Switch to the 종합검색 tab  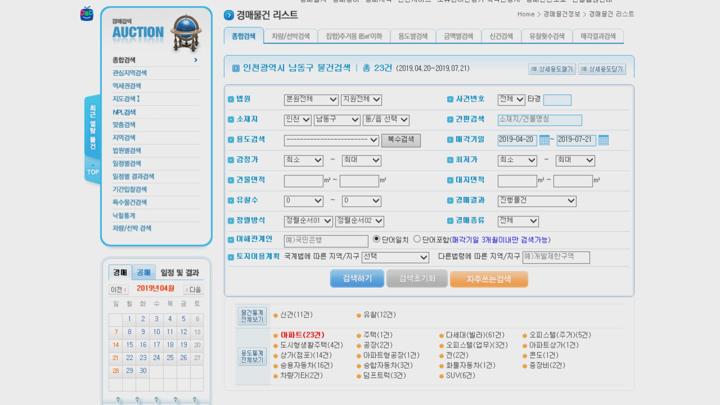244,36
